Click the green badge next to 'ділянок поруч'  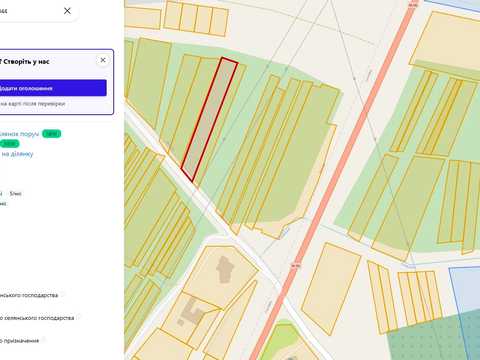tap(51, 134)
